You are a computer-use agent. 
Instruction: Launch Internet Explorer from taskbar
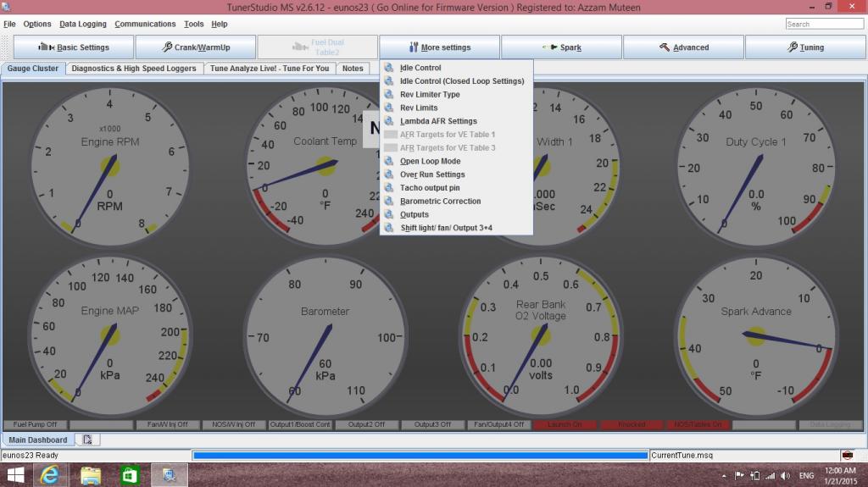[x=50, y=475]
